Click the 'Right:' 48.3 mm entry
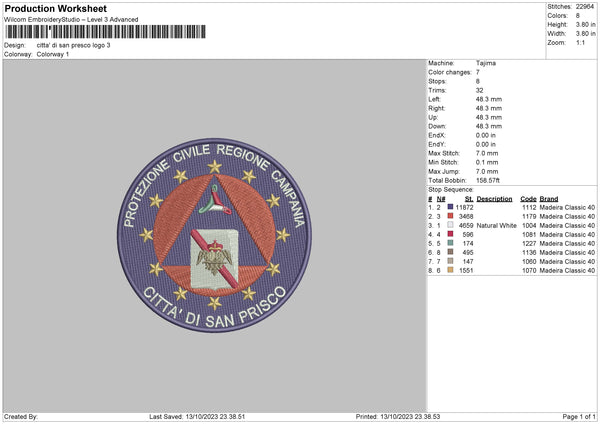The image size is (600, 424). click(x=489, y=108)
